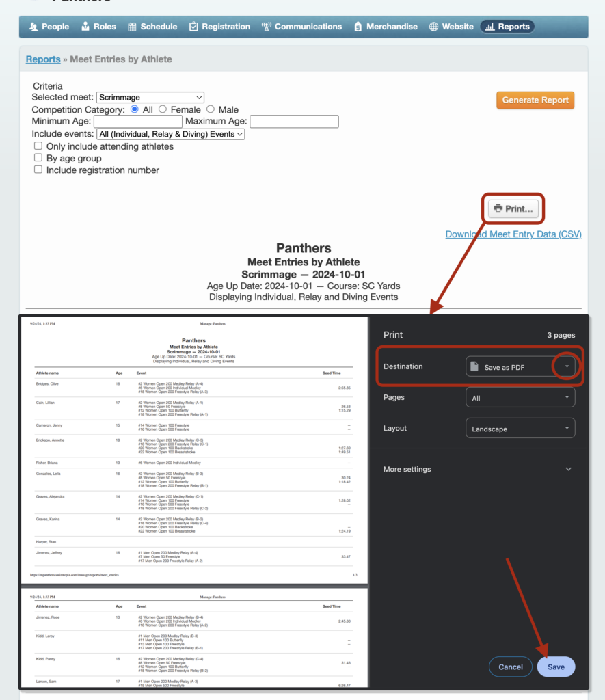This screenshot has height=700, width=605.
Task: Open the People menu
Action: coord(49,27)
